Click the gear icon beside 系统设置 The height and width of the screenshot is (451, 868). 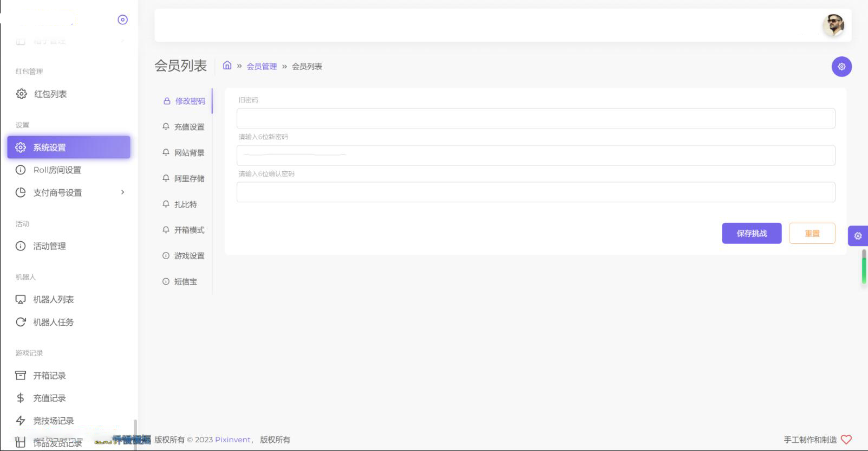(21, 147)
